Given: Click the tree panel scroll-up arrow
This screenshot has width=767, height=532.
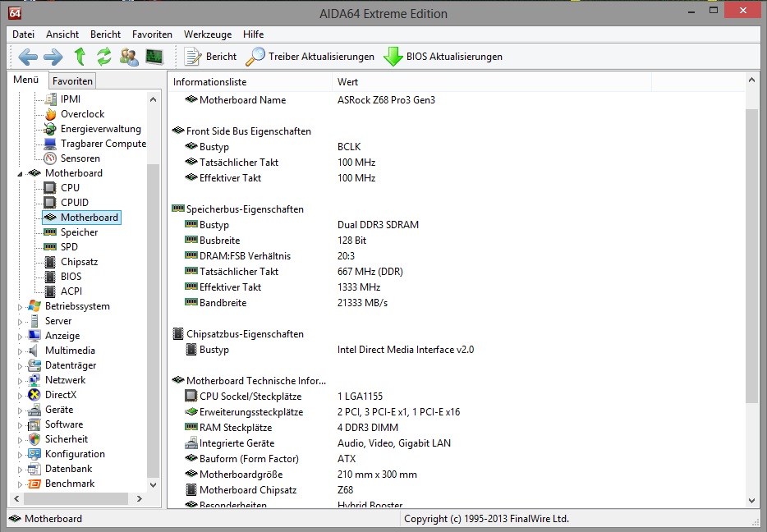Looking at the screenshot, I should pyautogui.click(x=153, y=99).
